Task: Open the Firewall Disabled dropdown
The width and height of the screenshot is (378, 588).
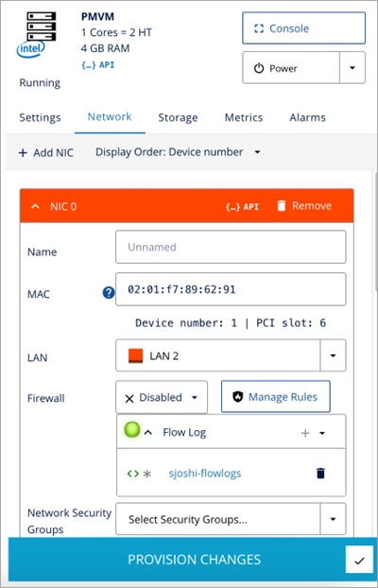Action: 162,397
